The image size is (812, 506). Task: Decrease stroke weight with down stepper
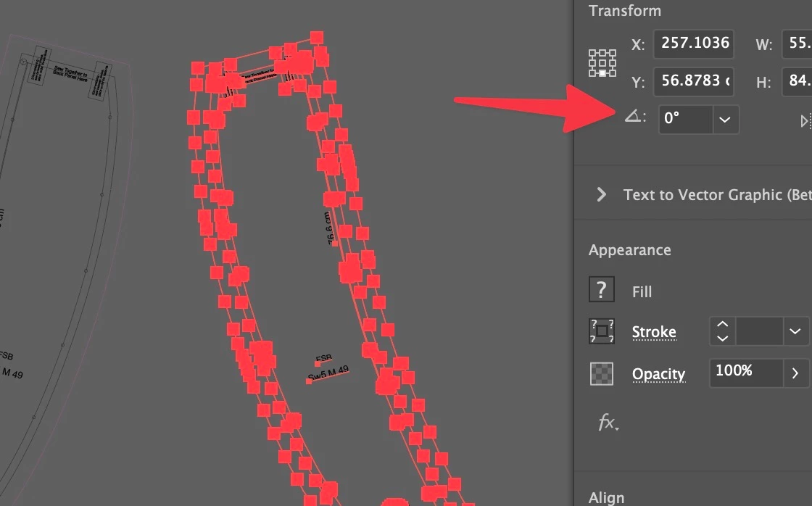[722, 339]
